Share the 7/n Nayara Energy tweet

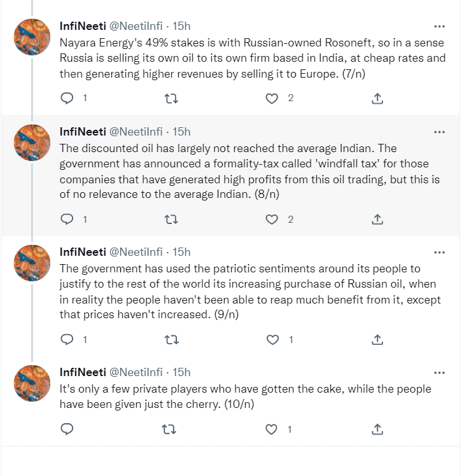377,99
